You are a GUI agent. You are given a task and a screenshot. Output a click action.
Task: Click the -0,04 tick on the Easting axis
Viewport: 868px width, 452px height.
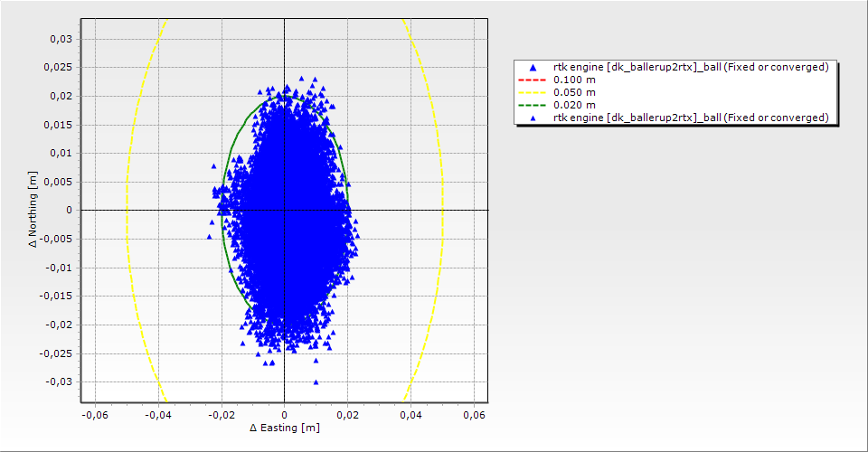pyautogui.click(x=158, y=415)
